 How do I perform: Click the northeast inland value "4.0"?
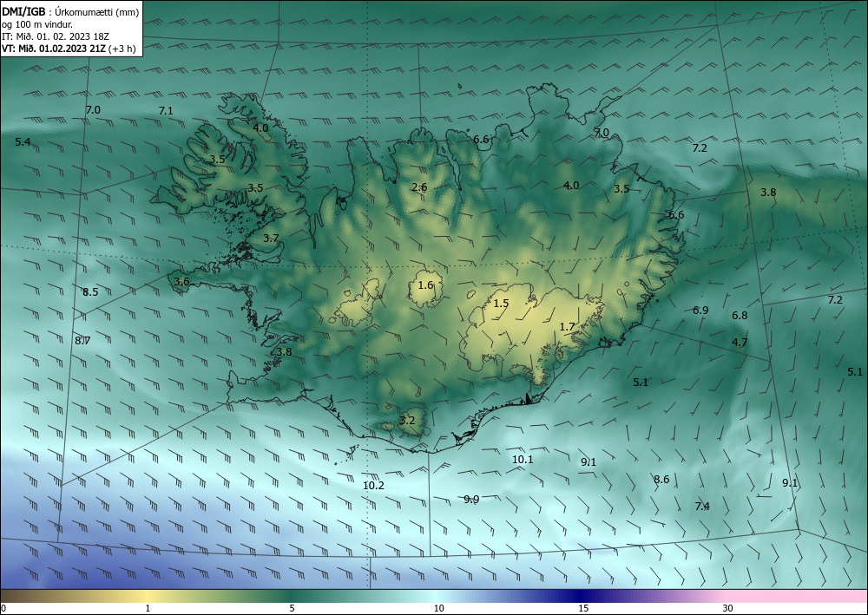pyautogui.click(x=571, y=186)
